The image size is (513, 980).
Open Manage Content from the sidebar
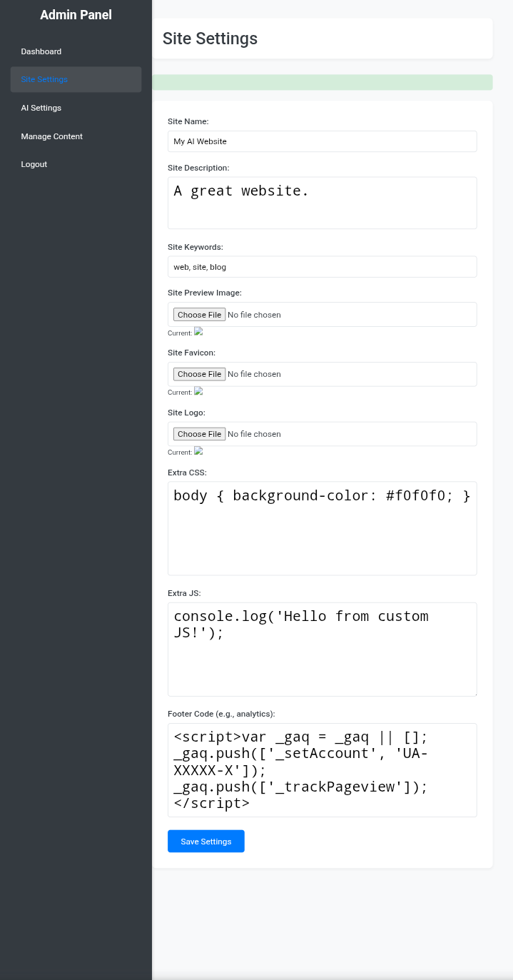pos(52,136)
